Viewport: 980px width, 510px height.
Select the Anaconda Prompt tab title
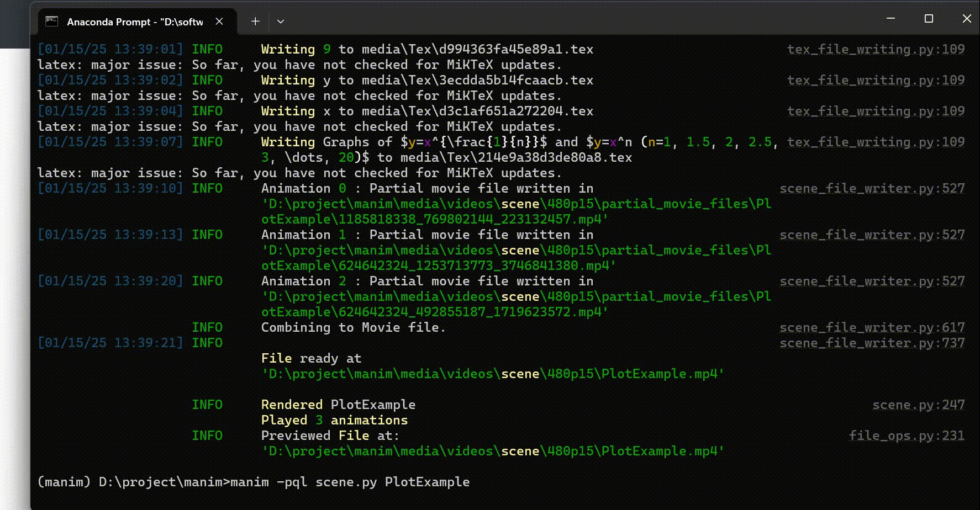(x=135, y=22)
